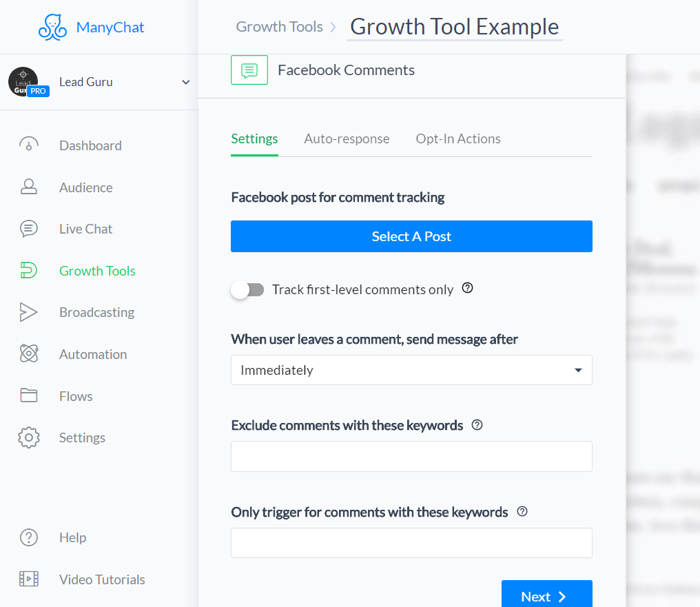
Task: Click the Help question mark icon
Action: 29,537
